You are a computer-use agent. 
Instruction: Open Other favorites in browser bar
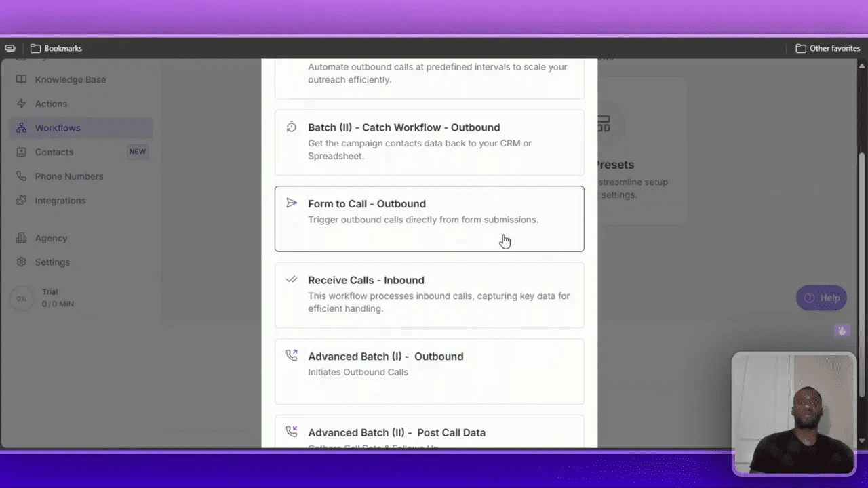(828, 48)
